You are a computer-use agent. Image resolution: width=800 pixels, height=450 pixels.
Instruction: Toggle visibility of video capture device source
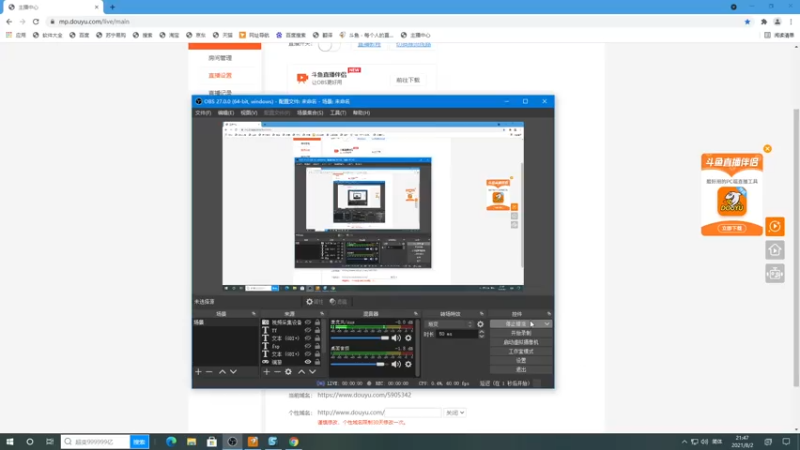[x=308, y=322]
